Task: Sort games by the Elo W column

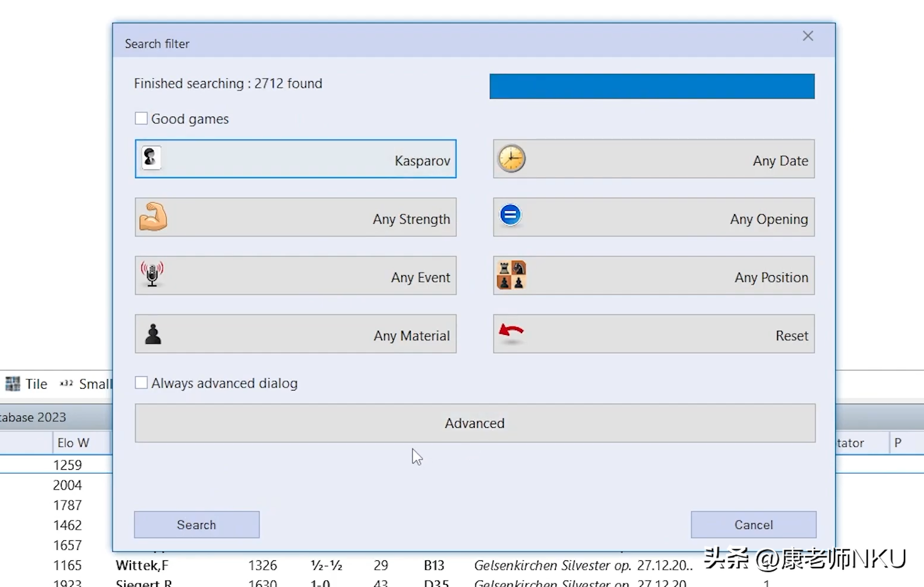Action: (81, 443)
